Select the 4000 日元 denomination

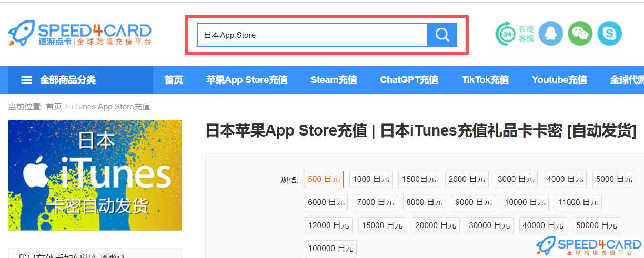pos(565,179)
